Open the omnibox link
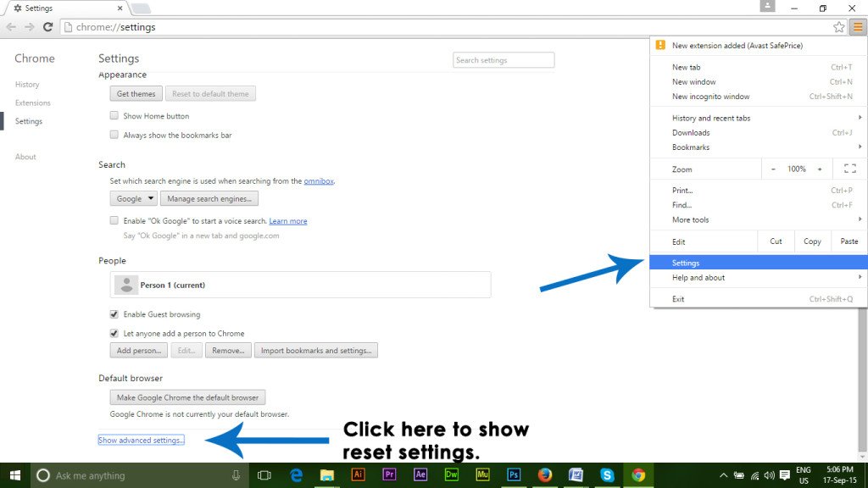The width and height of the screenshot is (868, 488). [x=319, y=181]
